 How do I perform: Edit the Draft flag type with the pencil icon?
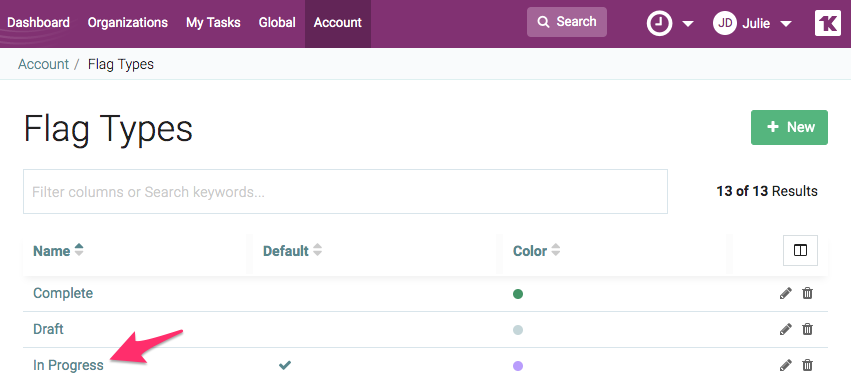(785, 329)
